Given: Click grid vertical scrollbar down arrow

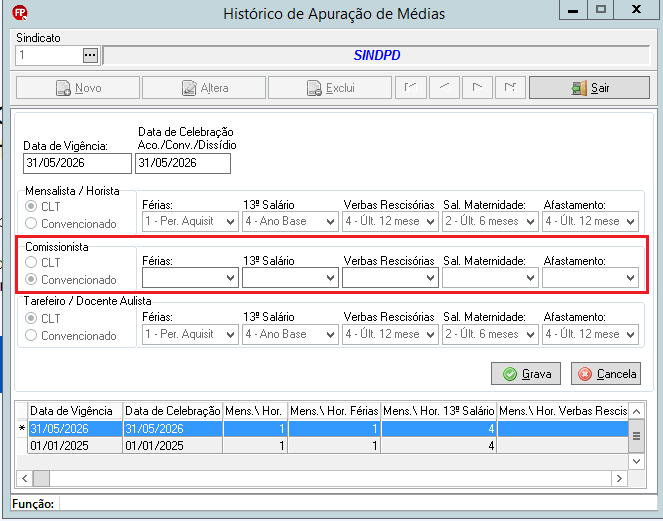Looking at the screenshot, I should coord(636,461).
